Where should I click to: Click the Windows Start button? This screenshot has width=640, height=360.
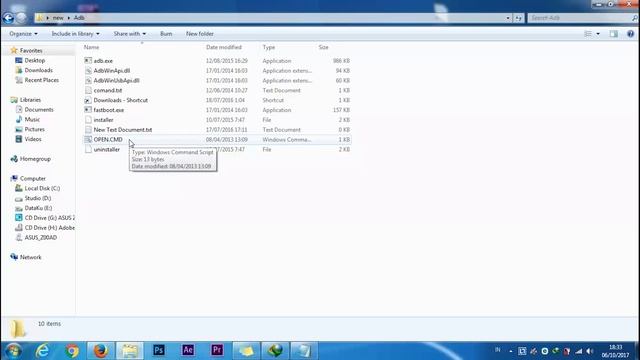[13, 351]
